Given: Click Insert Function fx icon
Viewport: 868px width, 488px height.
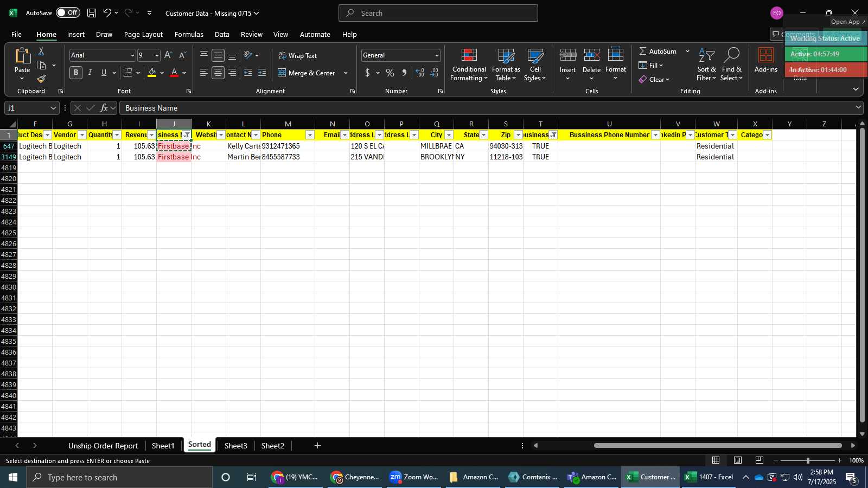Looking at the screenshot, I should (x=104, y=108).
